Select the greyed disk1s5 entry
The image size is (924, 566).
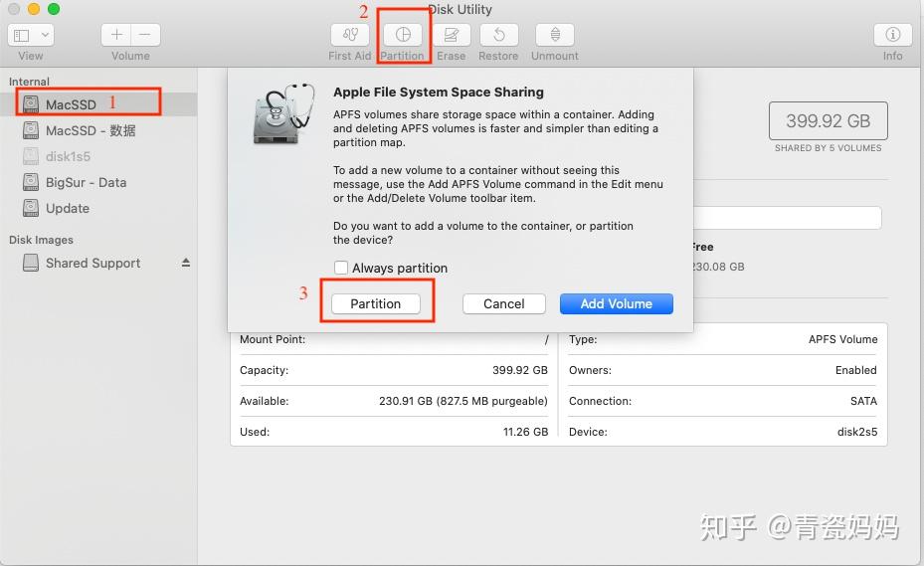pos(99,156)
